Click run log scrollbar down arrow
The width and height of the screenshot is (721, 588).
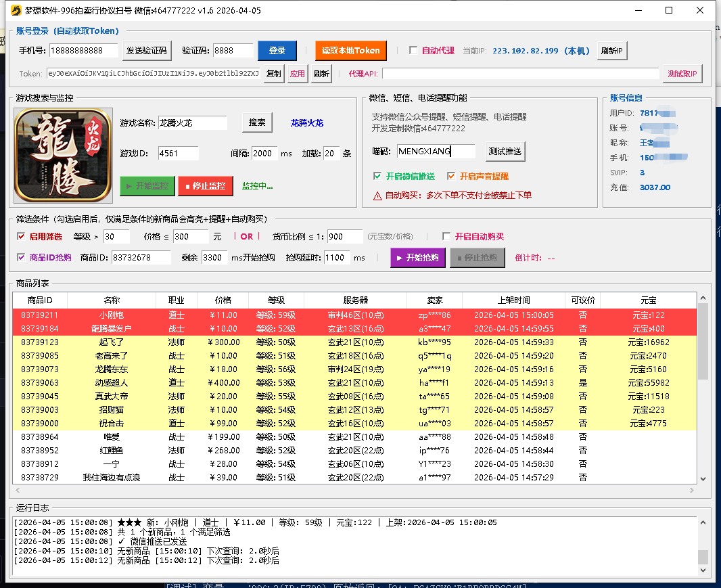point(703,570)
